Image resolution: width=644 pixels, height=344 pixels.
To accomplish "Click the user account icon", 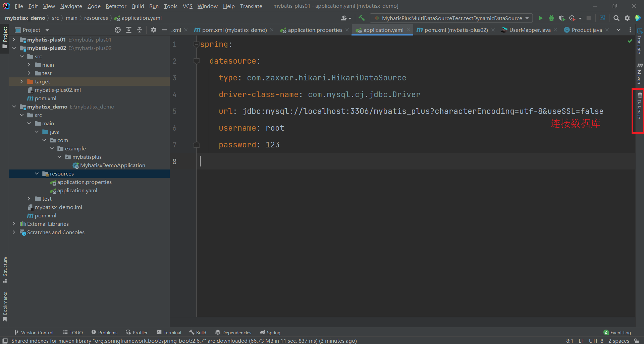I will pyautogui.click(x=346, y=18).
